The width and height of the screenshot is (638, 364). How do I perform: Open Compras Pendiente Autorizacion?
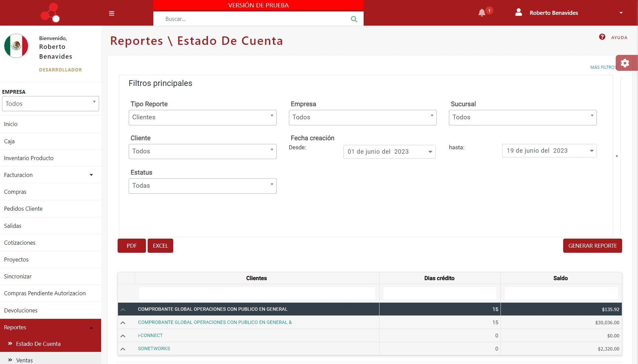click(x=51, y=293)
